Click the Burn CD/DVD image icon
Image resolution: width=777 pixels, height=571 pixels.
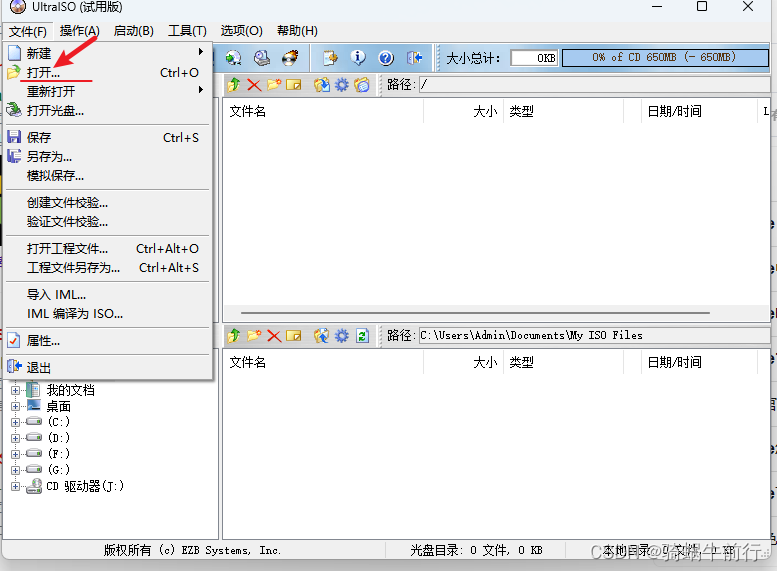point(290,58)
